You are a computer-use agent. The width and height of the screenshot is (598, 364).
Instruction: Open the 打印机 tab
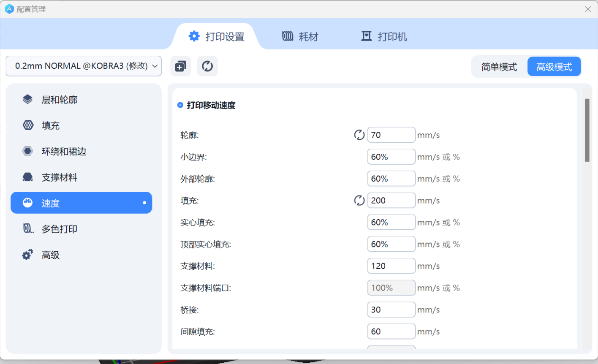click(x=384, y=37)
